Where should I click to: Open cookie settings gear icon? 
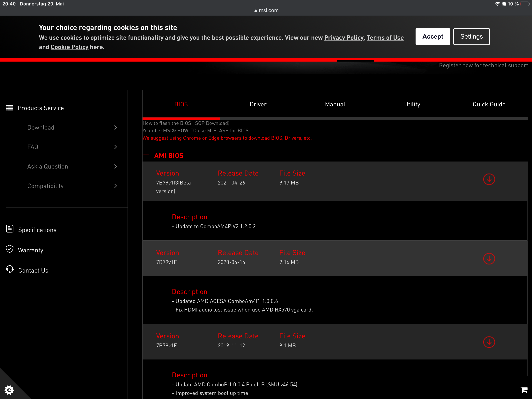[x=9, y=390]
